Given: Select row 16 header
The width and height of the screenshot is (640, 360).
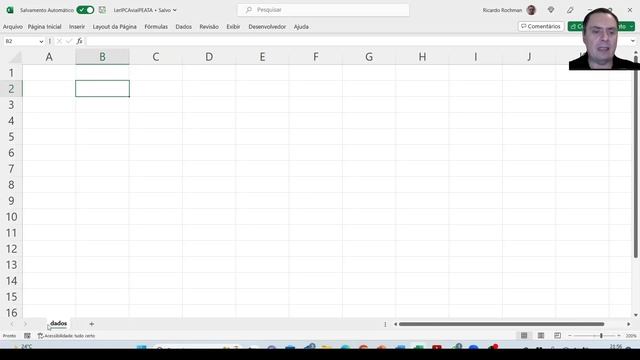Looking at the screenshot, I should click(11, 313).
